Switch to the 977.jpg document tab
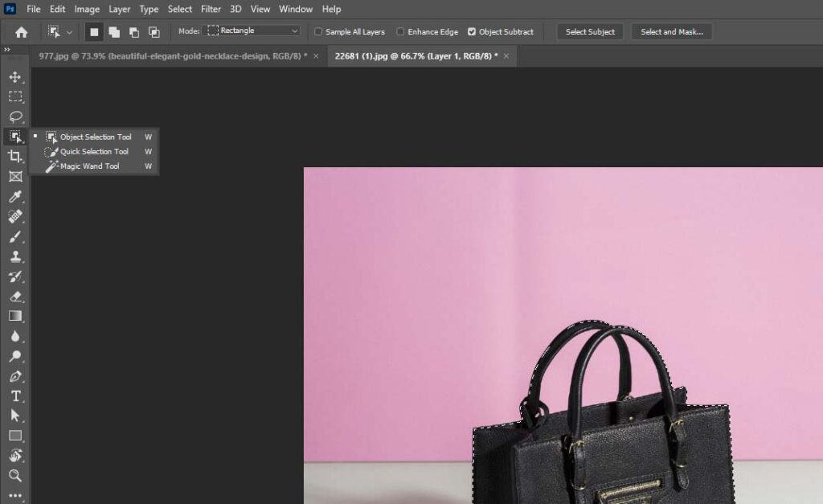Screen dimensions: 823x504 coord(173,55)
